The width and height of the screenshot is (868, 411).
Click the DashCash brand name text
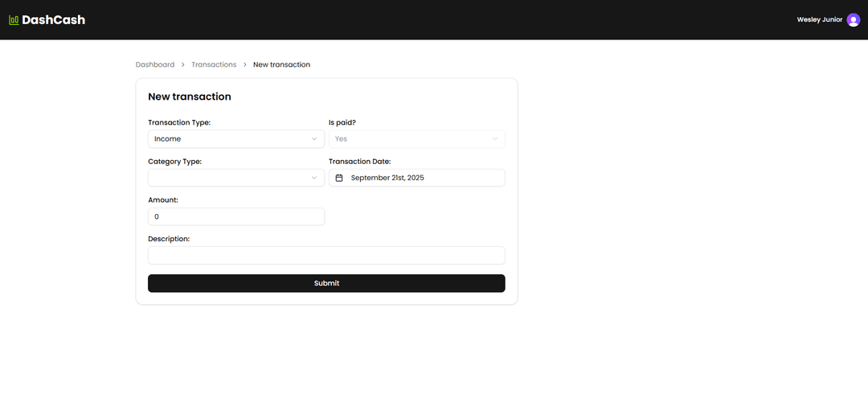tap(53, 20)
